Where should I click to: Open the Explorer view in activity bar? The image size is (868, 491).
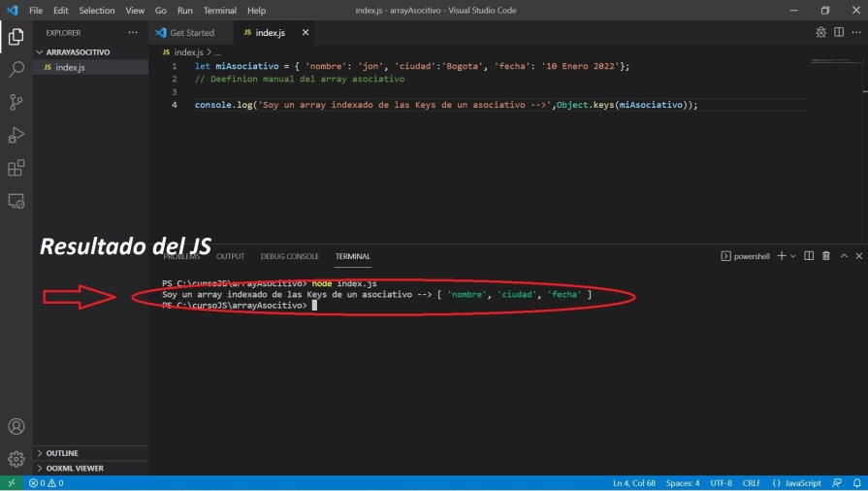[16, 37]
